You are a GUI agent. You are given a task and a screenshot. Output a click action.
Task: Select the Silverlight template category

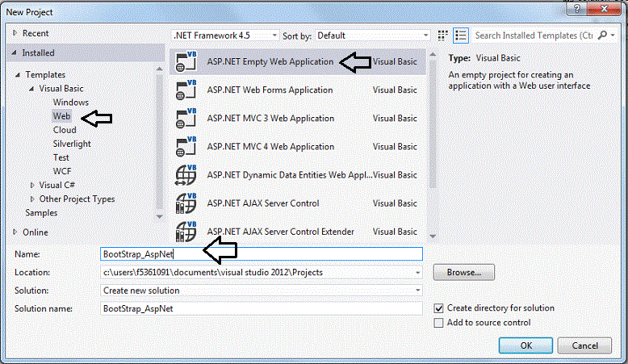72,144
